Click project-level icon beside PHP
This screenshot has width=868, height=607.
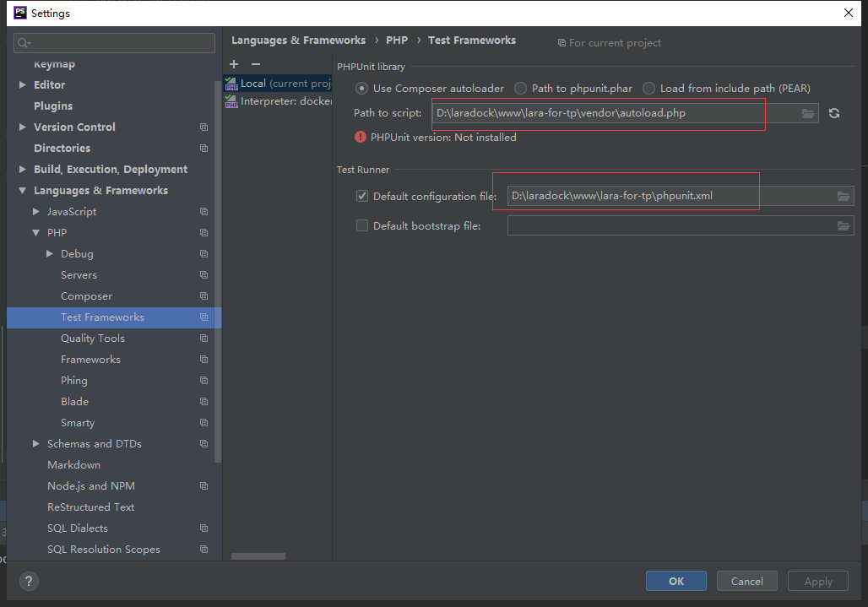coord(203,233)
